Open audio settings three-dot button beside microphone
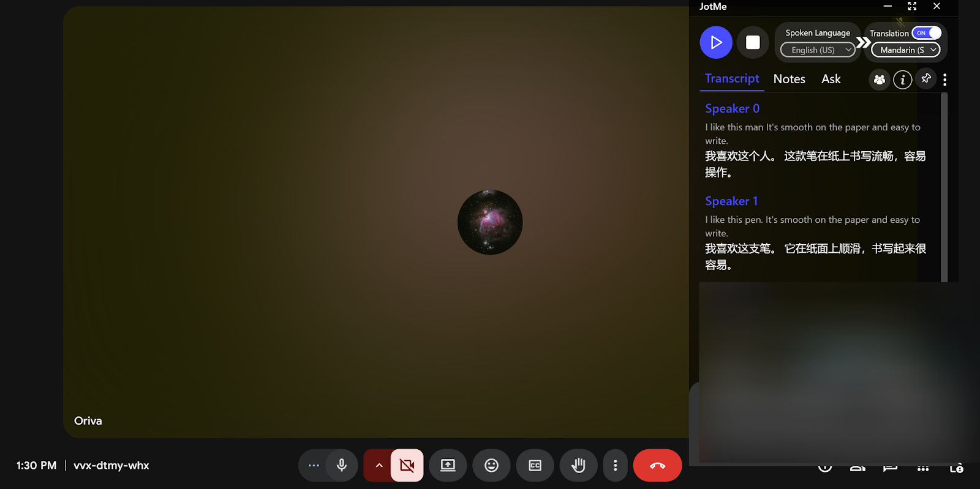 (314, 465)
